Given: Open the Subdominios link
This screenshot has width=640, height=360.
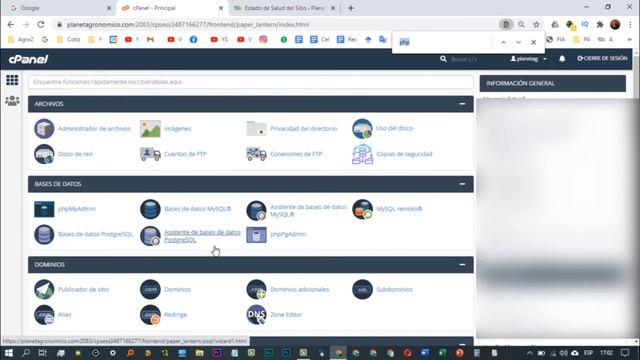Looking at the screenshot, I should (x=394, y=289).
